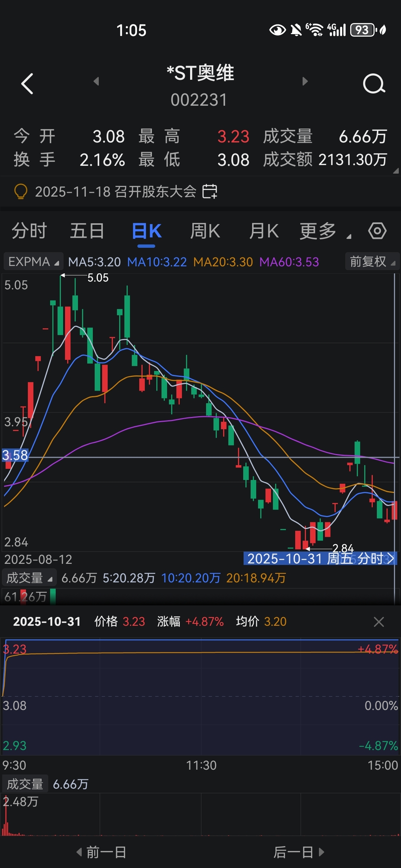Add shareholder meeting to calendar icon
The height and width of the screenshot is (868, 401).
click(x=210, y=192)
